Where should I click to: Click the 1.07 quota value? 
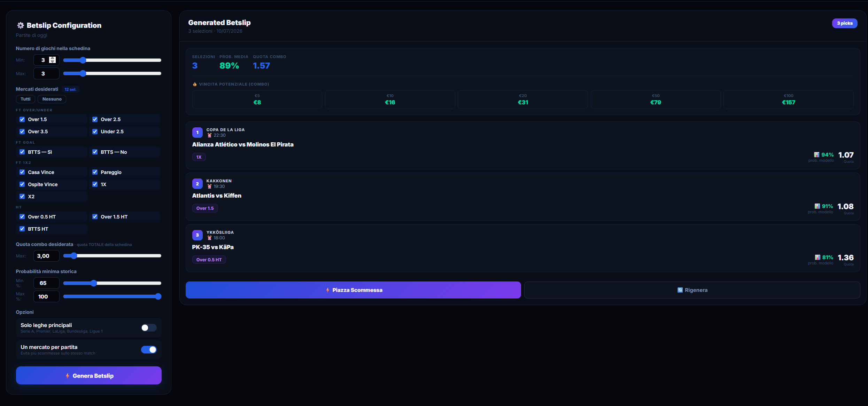(846, 155)
